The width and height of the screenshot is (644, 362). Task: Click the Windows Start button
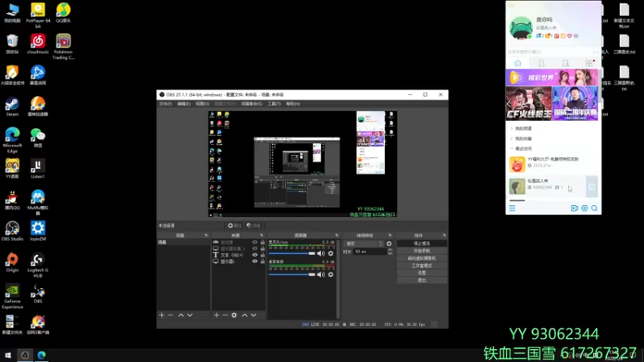coord(8,355)
